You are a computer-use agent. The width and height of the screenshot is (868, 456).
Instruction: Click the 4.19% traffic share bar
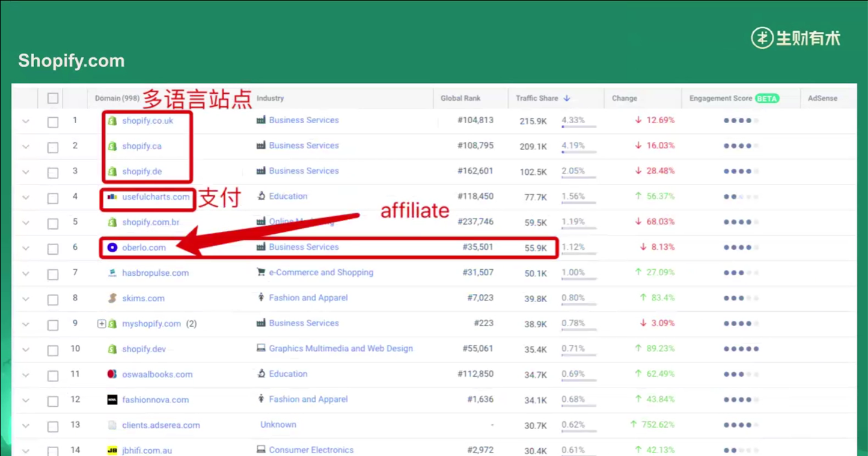tap(579, 152)
